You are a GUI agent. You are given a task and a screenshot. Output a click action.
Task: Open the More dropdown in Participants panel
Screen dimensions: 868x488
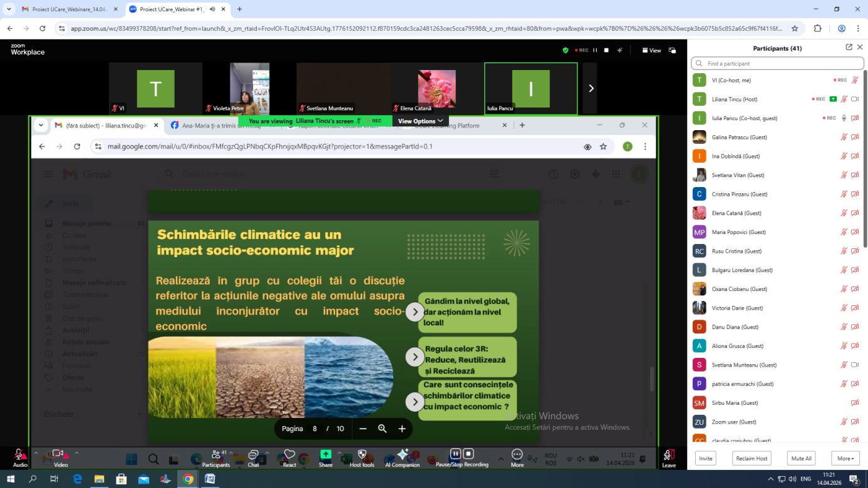click(845, 459)
